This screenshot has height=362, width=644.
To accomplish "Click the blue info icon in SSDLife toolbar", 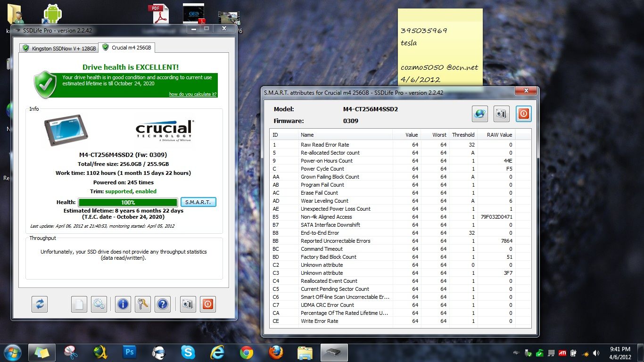I will (x=123, y=304).
